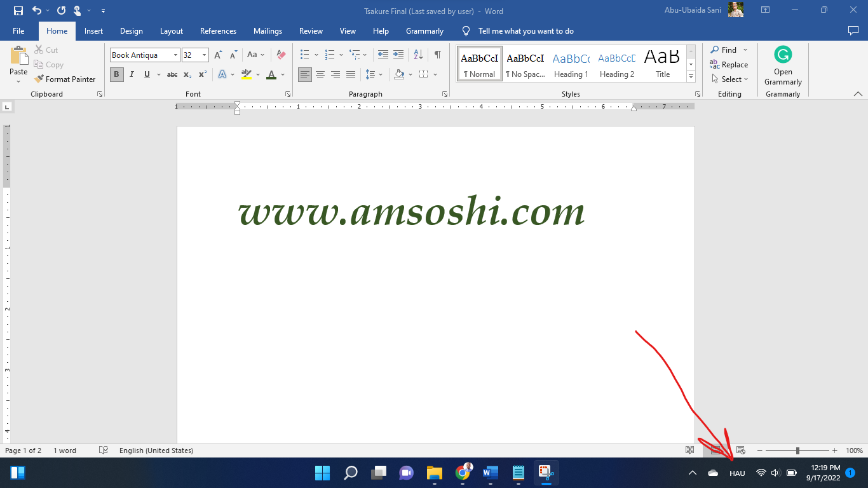Click the Find button
Image resolution: width=868 pixels, height=488 pixels.
click(724, 50)
